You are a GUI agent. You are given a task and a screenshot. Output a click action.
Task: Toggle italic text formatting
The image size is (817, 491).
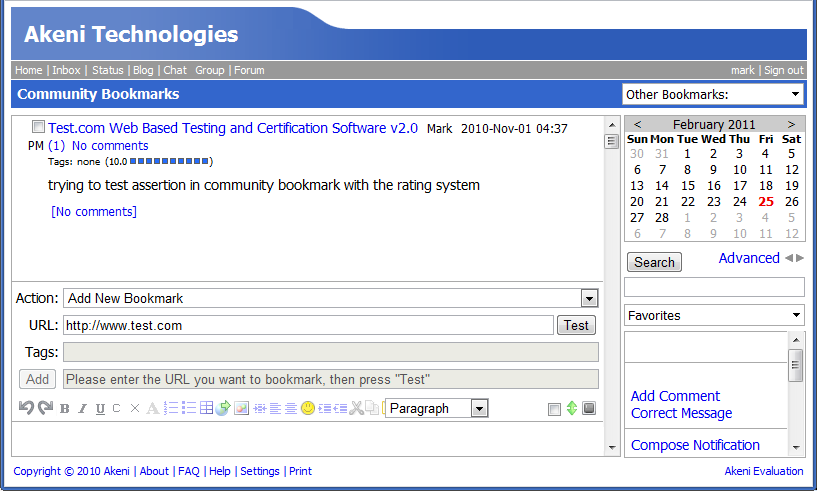(x=83, y=408)
